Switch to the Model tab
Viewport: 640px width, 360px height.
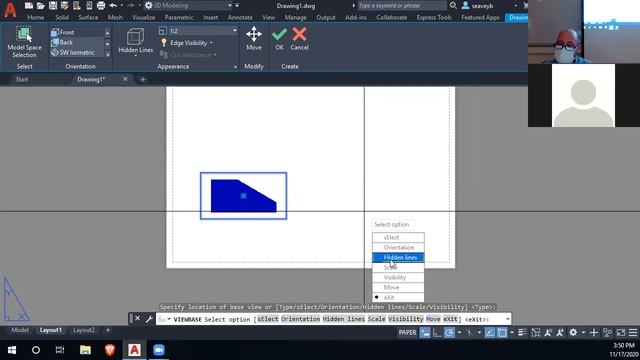tap(20, 330)
